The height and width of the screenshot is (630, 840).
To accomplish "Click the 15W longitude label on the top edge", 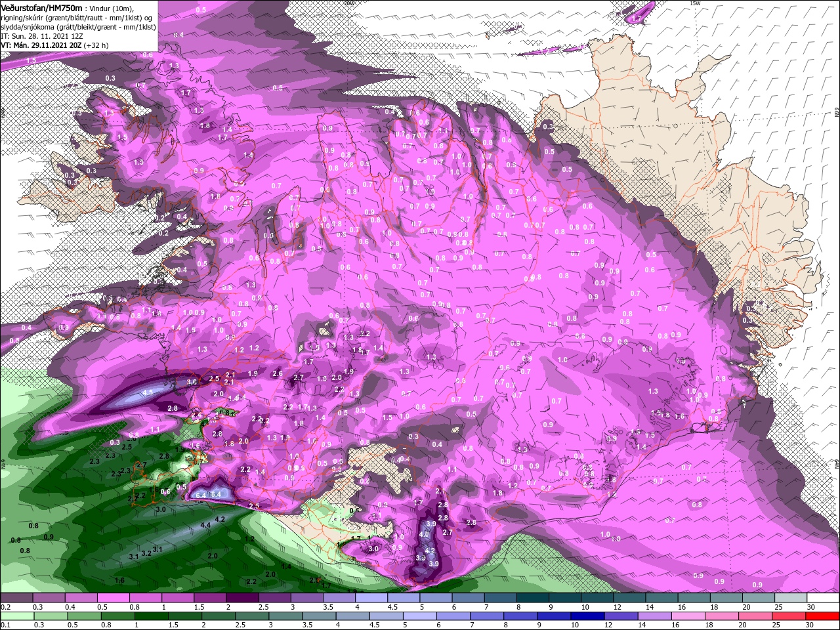I will (x=696, y=3).
